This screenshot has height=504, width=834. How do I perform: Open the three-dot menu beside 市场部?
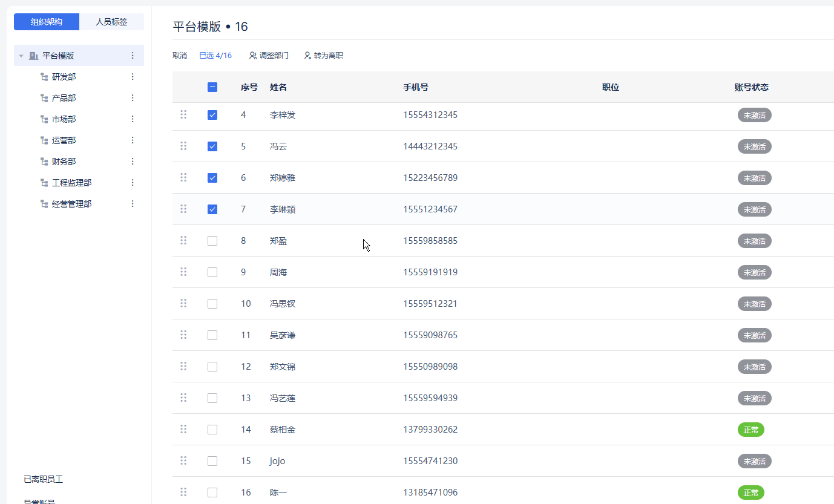pos(133,119)
